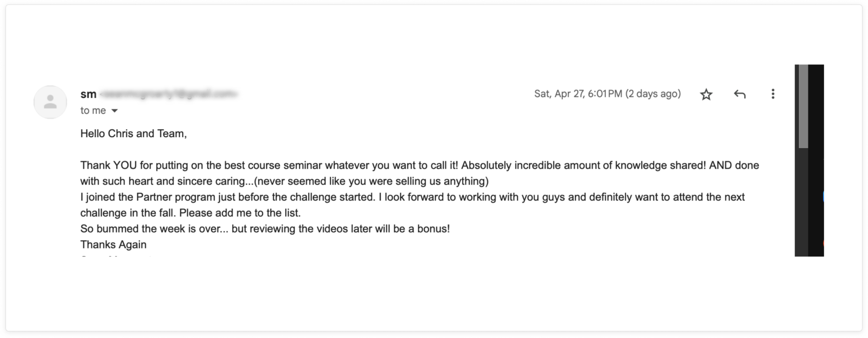This screenshot has width=868, height=338.
Task: Click the sender's gray avatar icon
Action: click(x=50, y=102)
